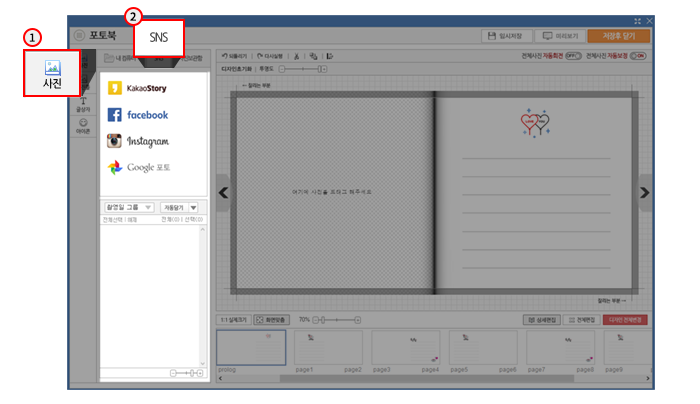Viewport: 700px width, 404px height.
Task: Click the 화면맞춤 fit to screen button
Action: click(x=271, y=320)
